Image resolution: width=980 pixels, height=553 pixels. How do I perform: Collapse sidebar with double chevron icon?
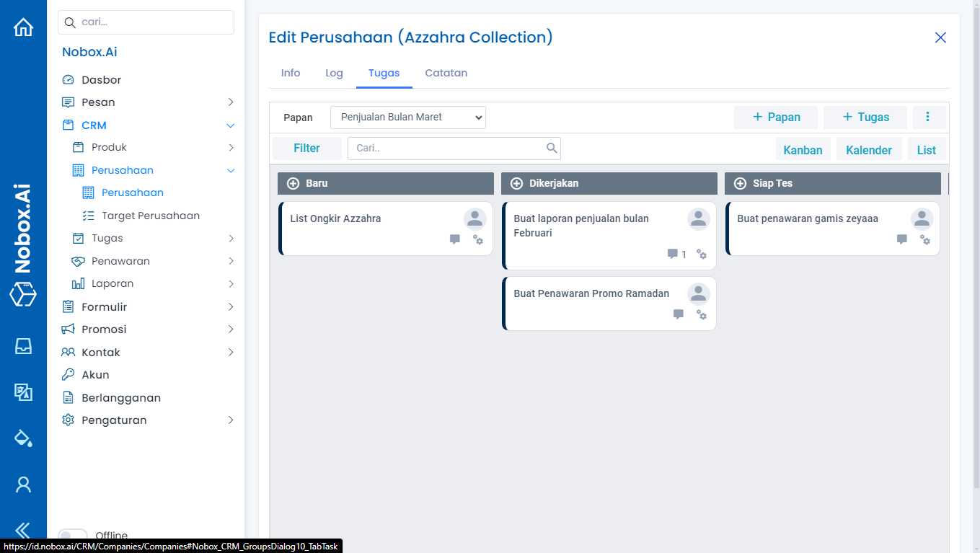click(x=23, y=531)
